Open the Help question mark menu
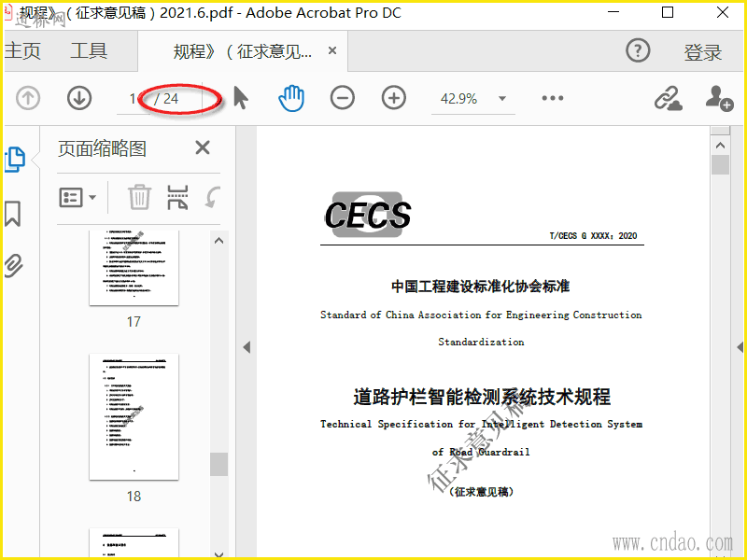Image resolution: width=747 pixels, height=560 pixels. pyautogui.click(x=638, y=50)
